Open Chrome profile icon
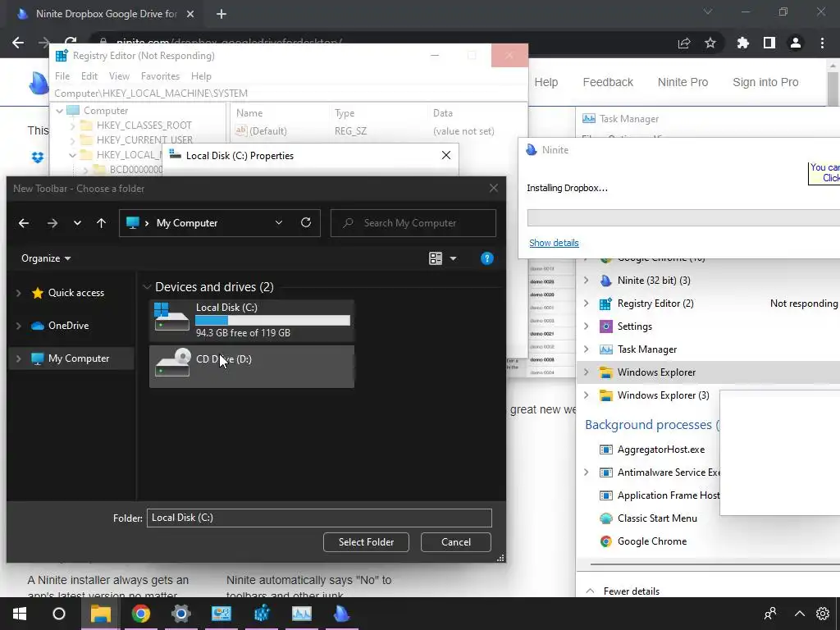This screenshot has height=630, width=840. coord(796,43)
